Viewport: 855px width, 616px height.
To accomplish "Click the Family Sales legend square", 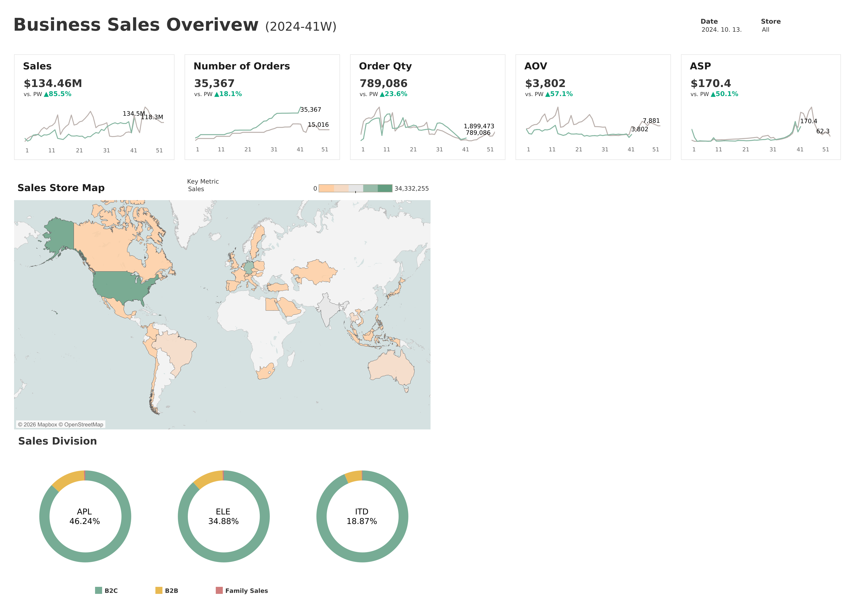I will click(x=219, y=590).
